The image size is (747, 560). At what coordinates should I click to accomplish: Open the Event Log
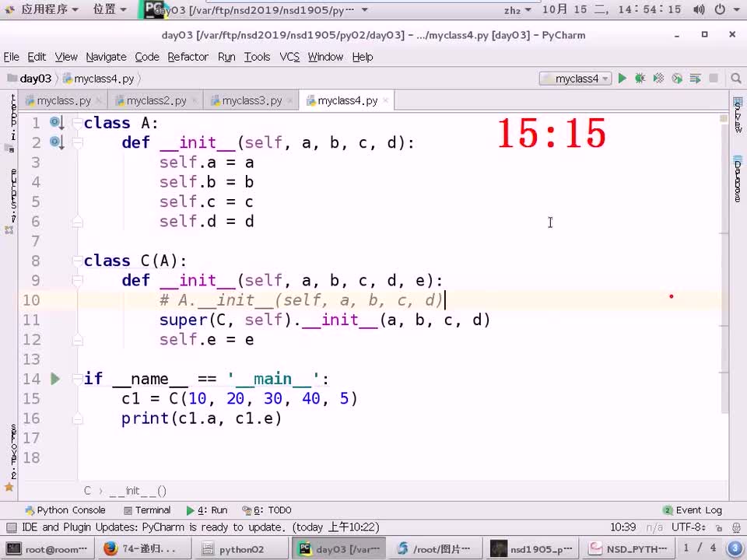[693, 510]
